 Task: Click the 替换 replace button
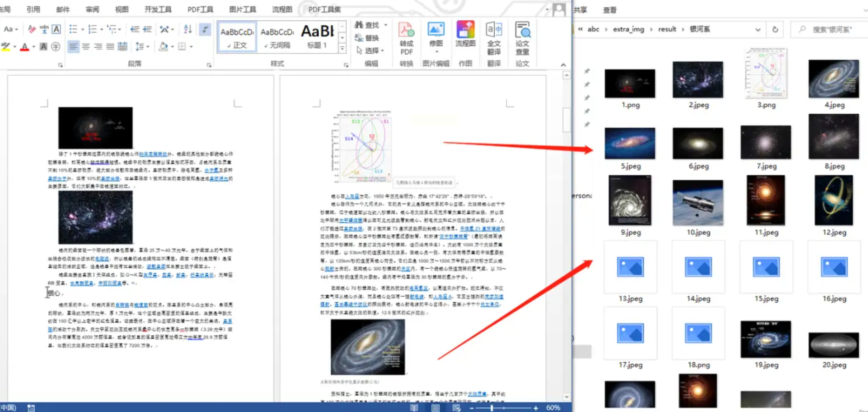click(x=367, y=38)
